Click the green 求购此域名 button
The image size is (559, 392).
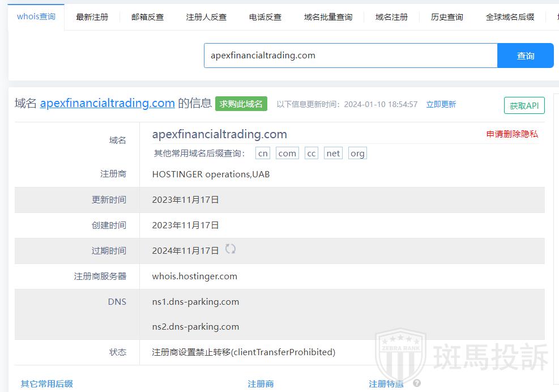tap(241, 104)
